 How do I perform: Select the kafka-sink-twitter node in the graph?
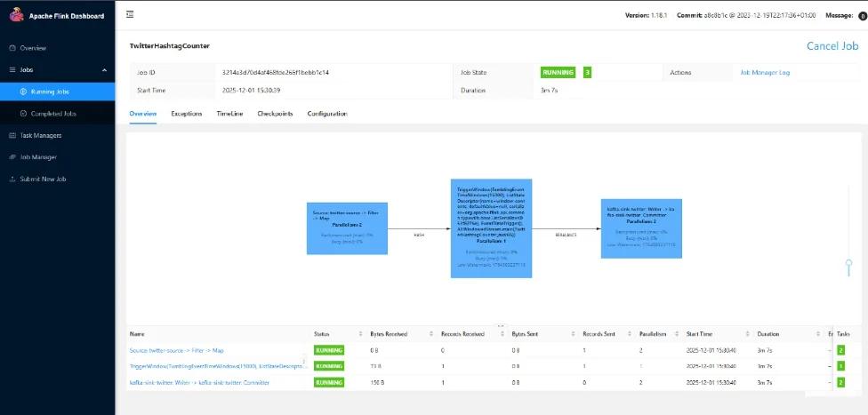pos(641,228)
